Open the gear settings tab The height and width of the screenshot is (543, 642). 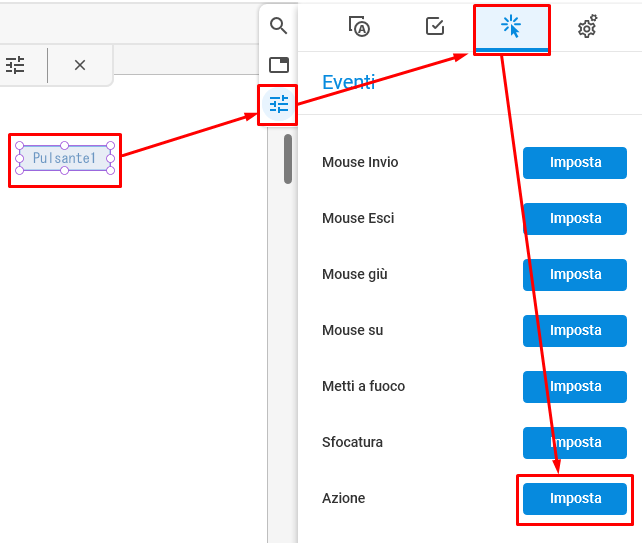pyautogui.click(x=588, y=27)
